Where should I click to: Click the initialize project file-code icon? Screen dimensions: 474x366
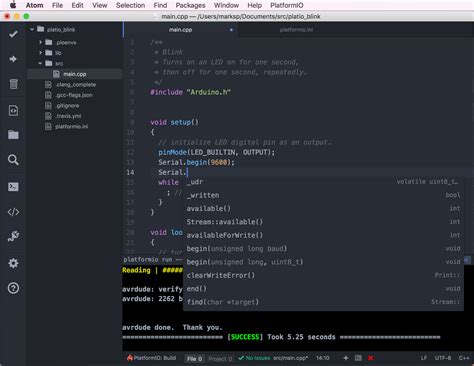click(x=13, y=110)
